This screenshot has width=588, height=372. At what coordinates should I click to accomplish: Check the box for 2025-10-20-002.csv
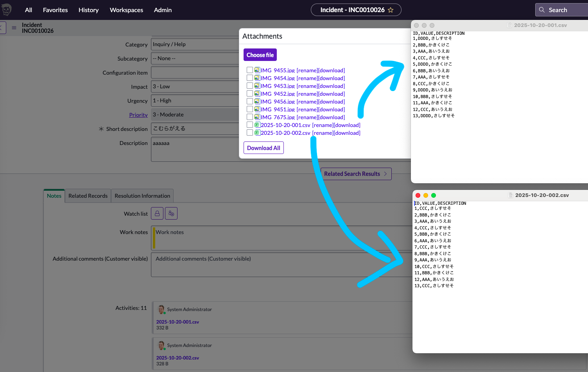pyautogui.click(x=250, y=132)
